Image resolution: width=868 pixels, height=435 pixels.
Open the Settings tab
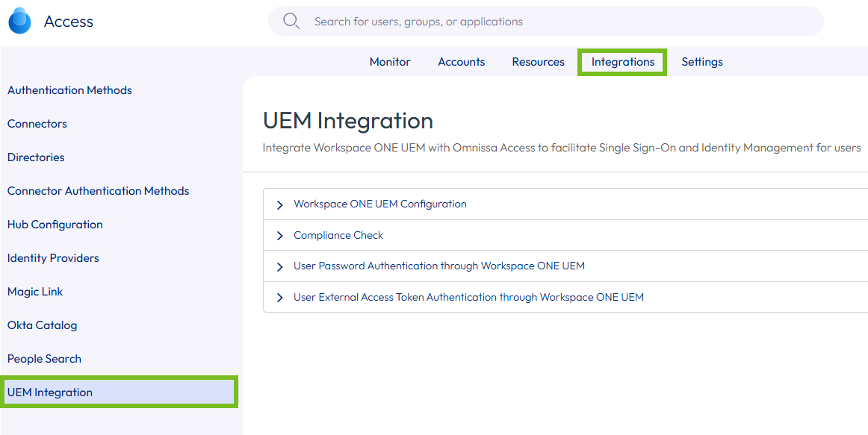point(702,62)
